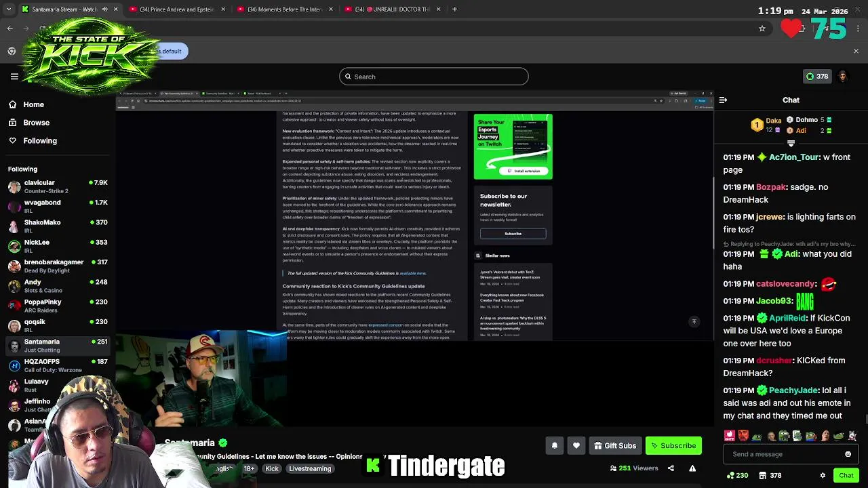Toggle follow heart button
This screenshot has height=488, width=868.
[576, 446]
